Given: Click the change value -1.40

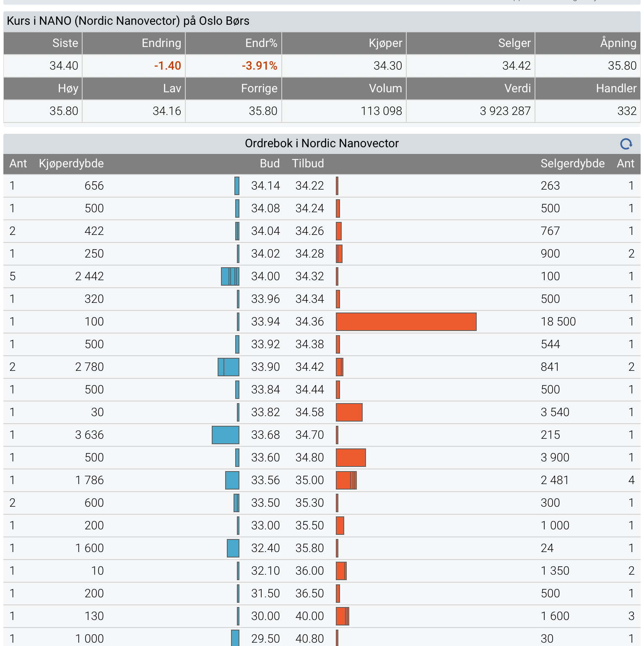Looking at the screenshot, I should (x=167, y=66).
